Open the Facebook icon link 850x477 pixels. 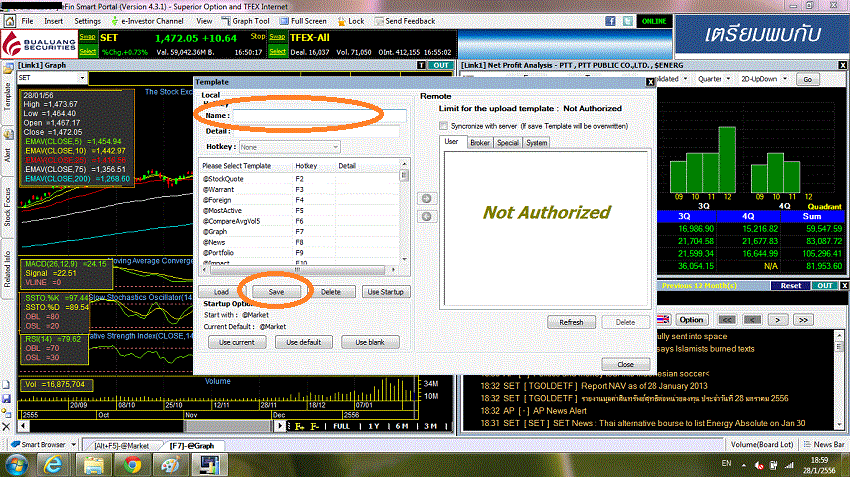pos(610,21)
